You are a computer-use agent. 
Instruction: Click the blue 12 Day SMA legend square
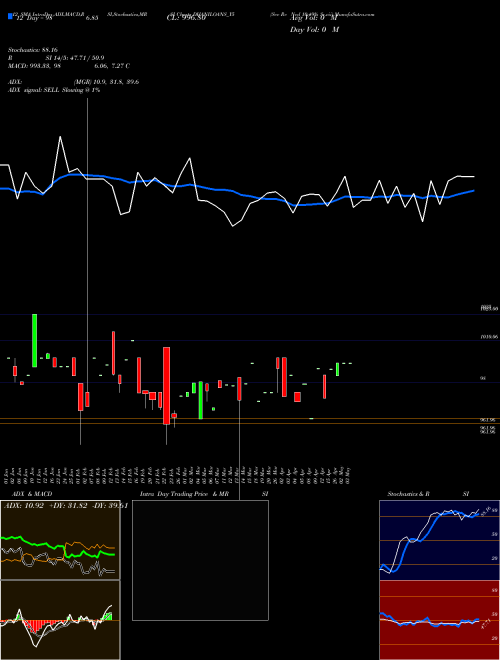(10, 17)
